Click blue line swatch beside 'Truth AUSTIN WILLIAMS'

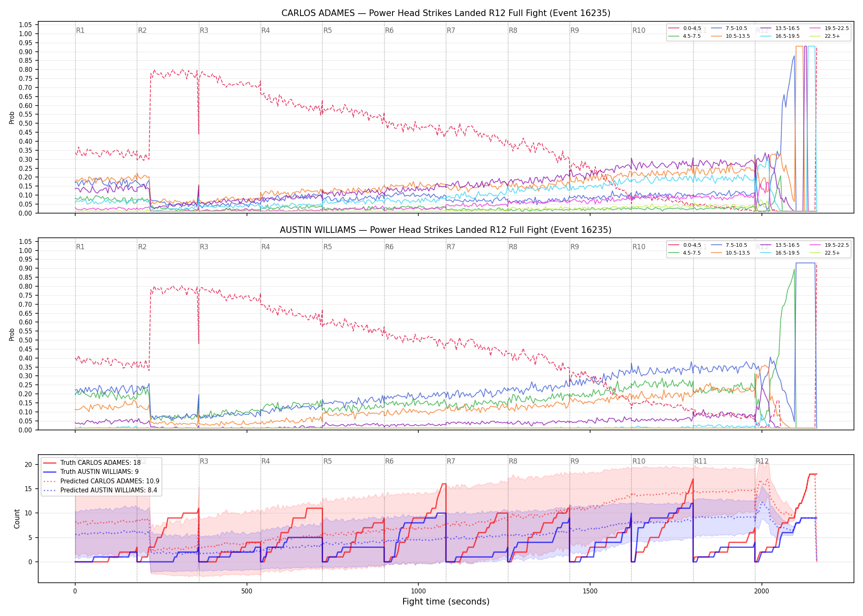click(x=50, y=472)
